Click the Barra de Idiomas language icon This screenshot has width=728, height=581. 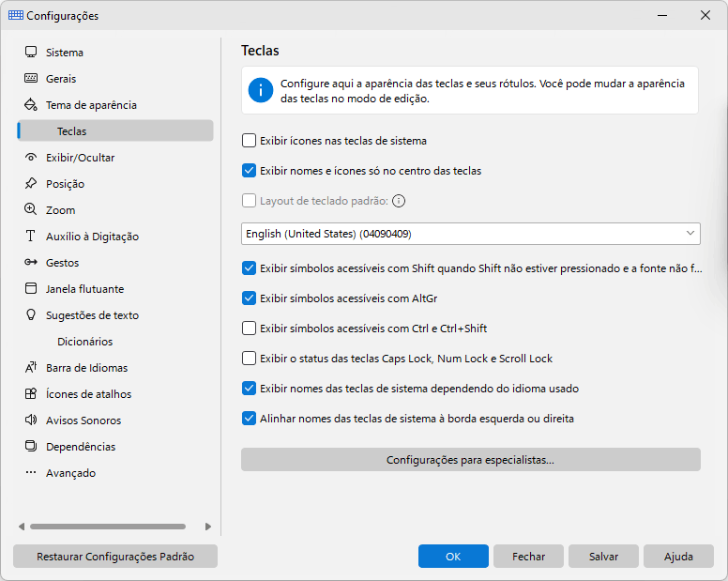[x=31, y=367]
